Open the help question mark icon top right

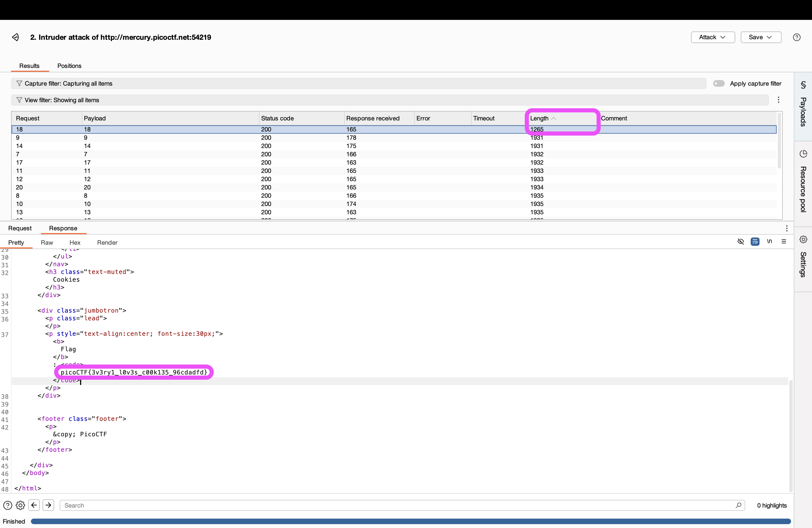pyautogui.click(x=797, y=37)
